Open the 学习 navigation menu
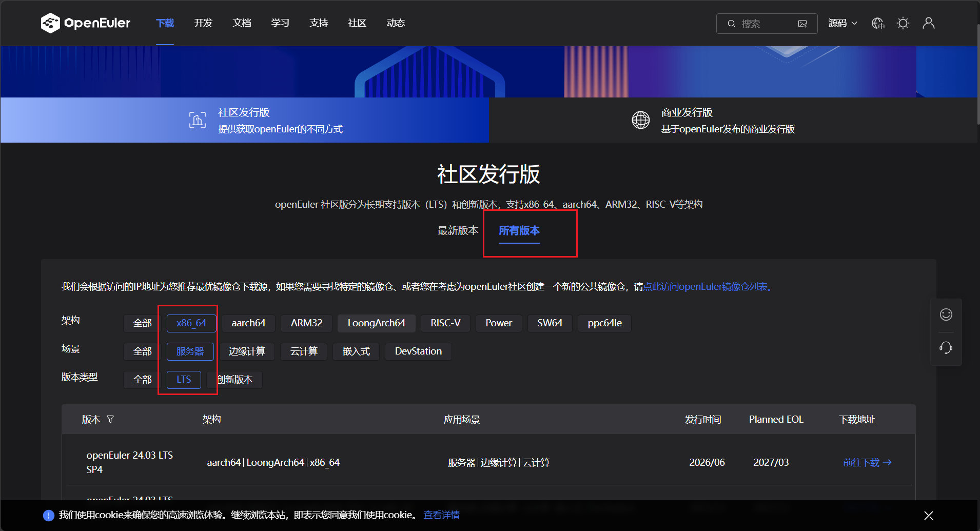This screenshot has width=980, height=531. pyautogui.click(x=280, y=23)
